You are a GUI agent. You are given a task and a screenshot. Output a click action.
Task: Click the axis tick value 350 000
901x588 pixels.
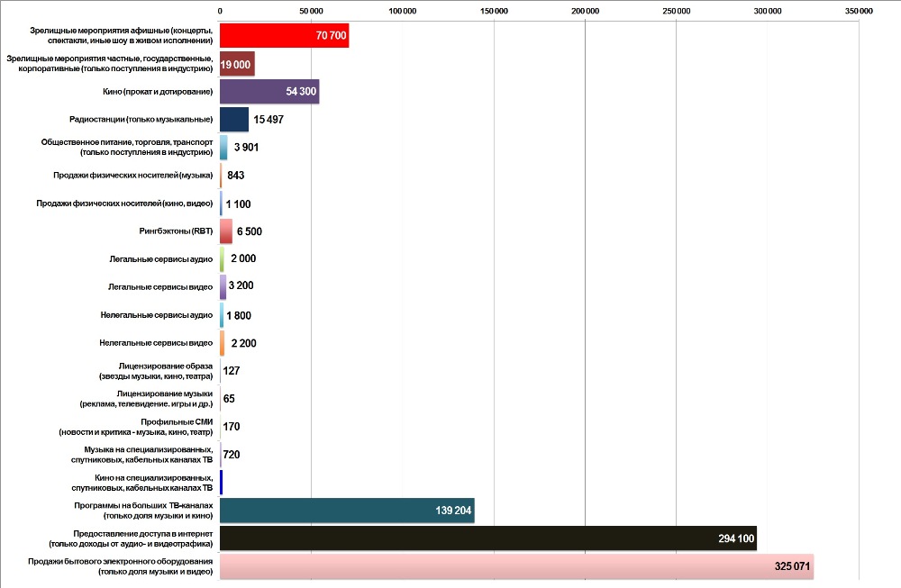(859, 11)
